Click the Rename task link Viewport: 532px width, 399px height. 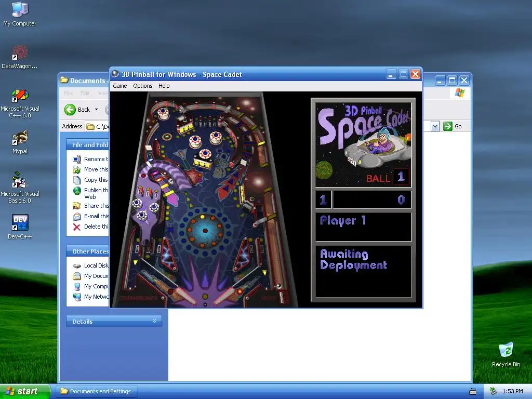96,159
